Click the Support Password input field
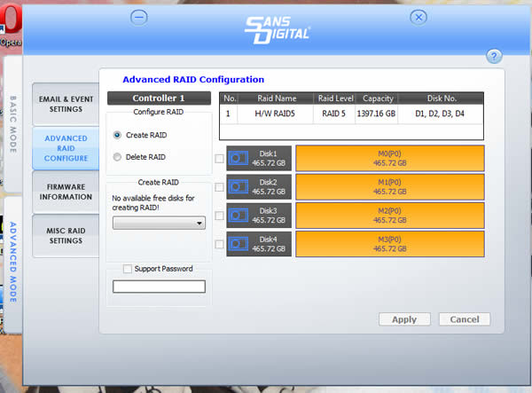 (x=159, y=287)
